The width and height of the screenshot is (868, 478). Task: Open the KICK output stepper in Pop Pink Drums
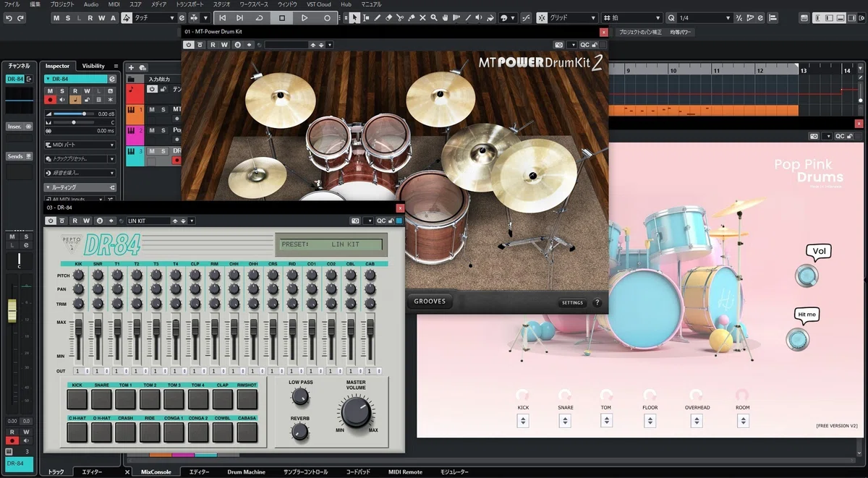523,421
